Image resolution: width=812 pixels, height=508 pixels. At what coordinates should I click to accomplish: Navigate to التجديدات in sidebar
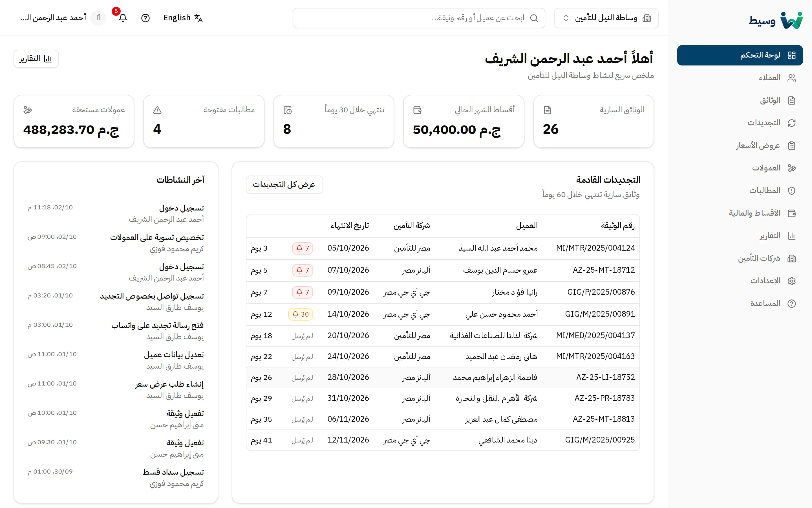740,123
